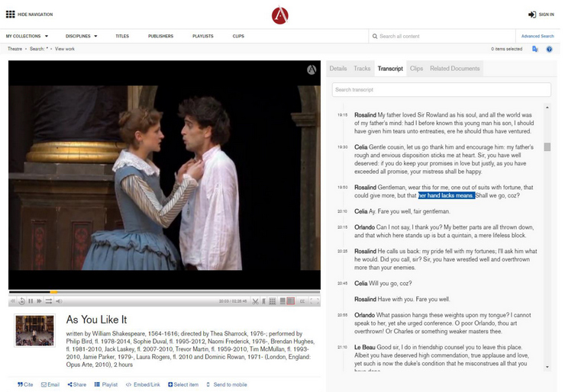This screenshot has height=392, width=565.
Task: Toggle loop playback in the player
Action: coord(49,301)
